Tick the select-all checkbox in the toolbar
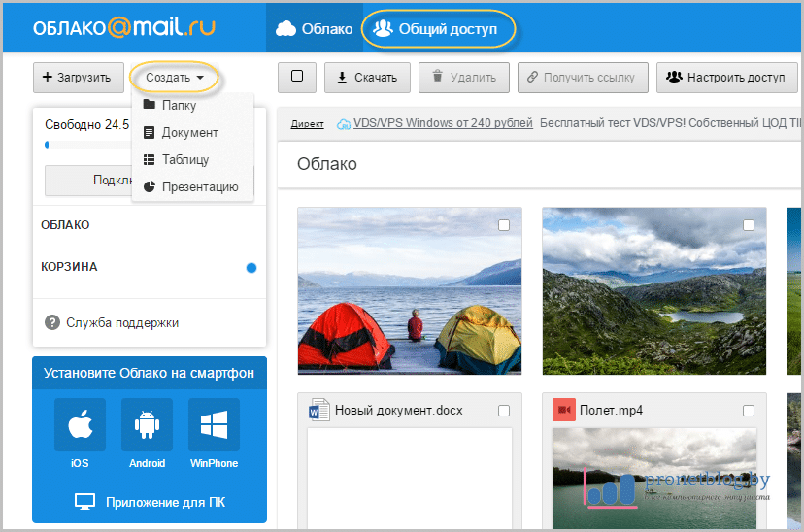This screenshot has width=804, height=532. point(297,77)
